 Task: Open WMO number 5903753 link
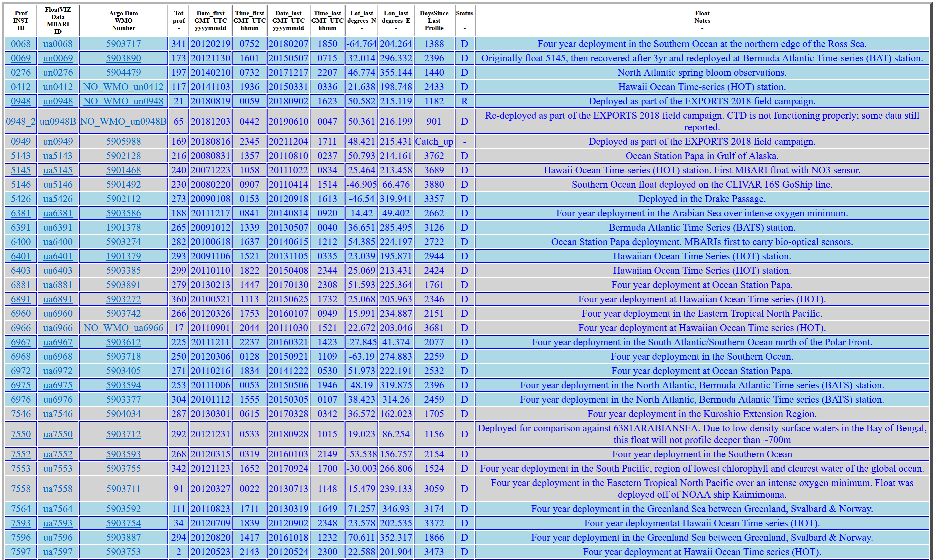tap(123, 552)
